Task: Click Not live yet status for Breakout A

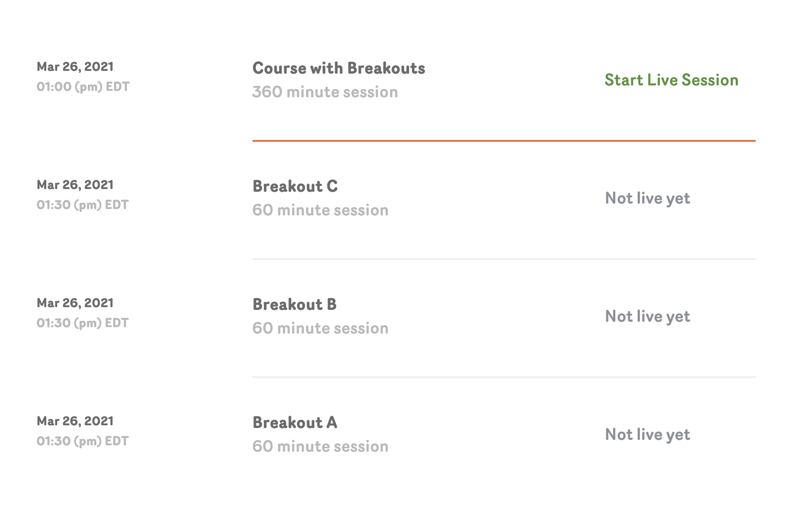Action: click(647, 434)
